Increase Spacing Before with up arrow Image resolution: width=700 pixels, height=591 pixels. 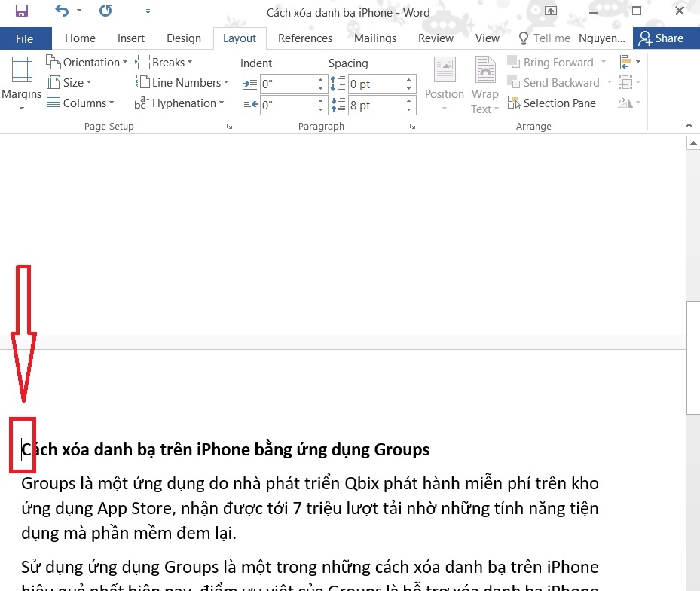coord(408,80)
